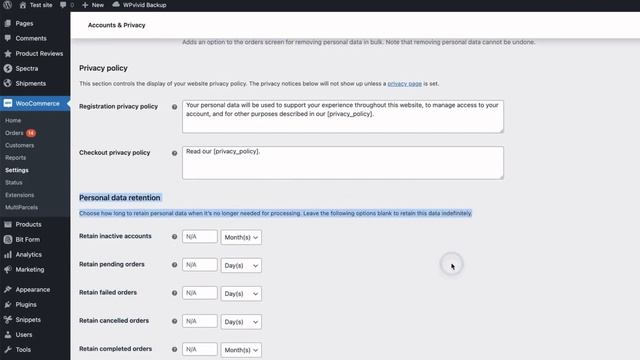Click the Personal data retention heading
Screen dimensions: 640x360
pyautogui.click(x=120, y=198)
